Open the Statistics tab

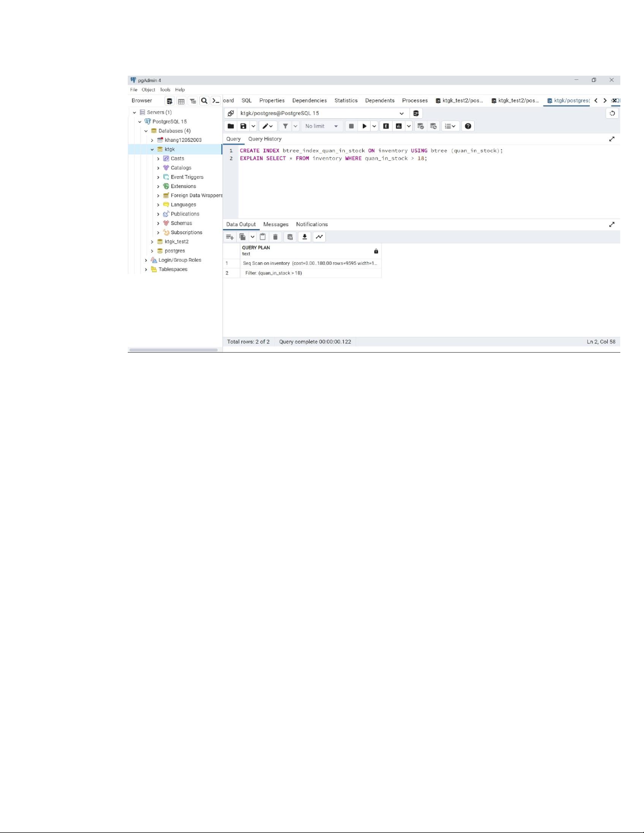pyautogui.click(x=346, y=100)
